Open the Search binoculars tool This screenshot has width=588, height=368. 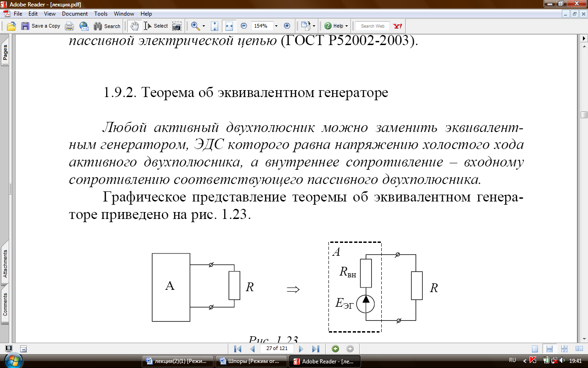pos(107,26)
